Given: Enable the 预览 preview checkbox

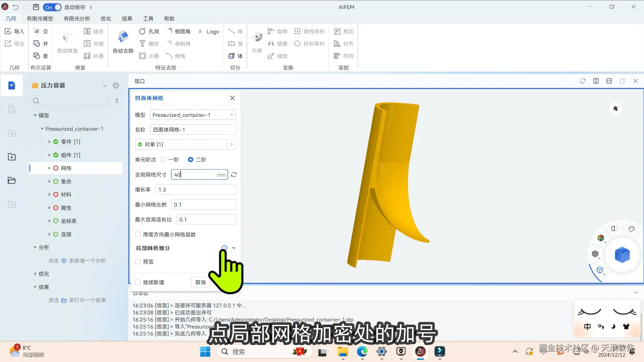Looking at the screenshot, I should click(138, 261).
